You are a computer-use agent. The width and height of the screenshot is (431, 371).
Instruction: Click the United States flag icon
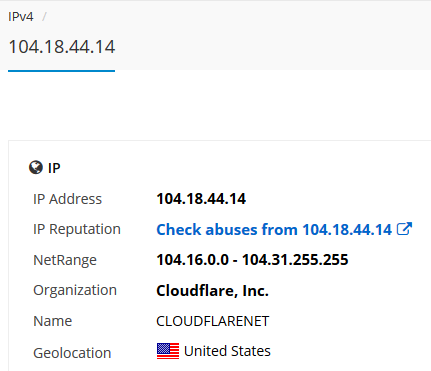point(168,351)
